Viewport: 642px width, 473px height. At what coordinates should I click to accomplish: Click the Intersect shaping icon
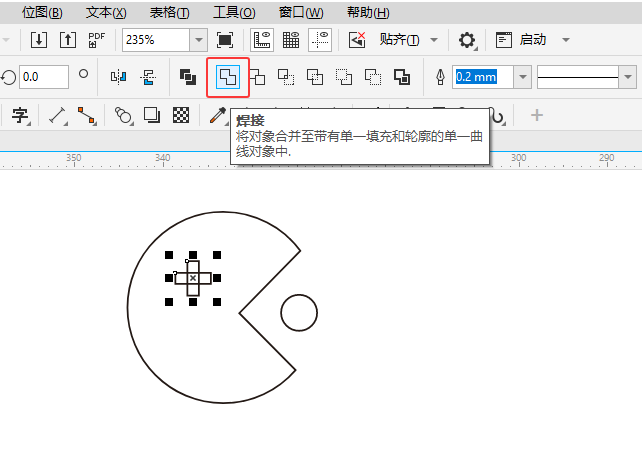coord(286,77)
